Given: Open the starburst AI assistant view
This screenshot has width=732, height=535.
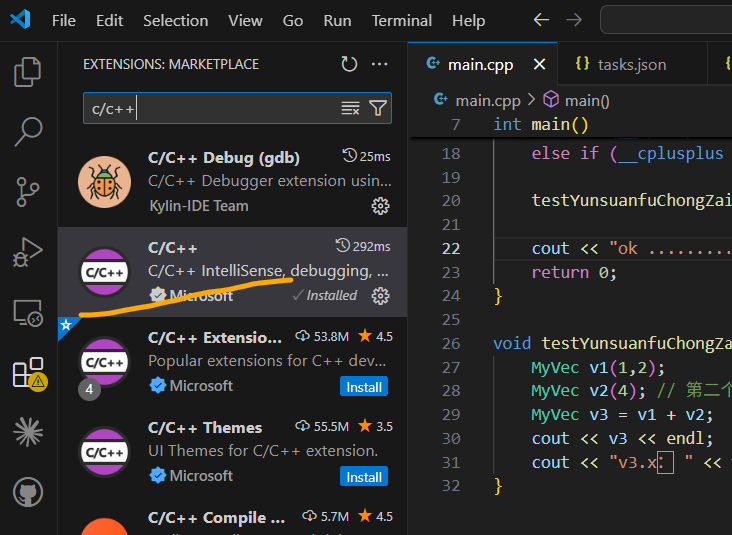Looking at the screenshot, I should (28, 432).
